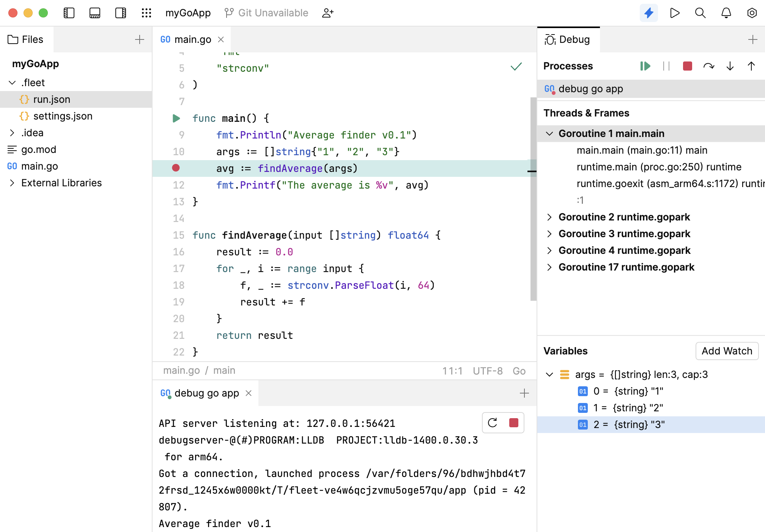Run main function from the editor gutter

(x=176, y=118)
